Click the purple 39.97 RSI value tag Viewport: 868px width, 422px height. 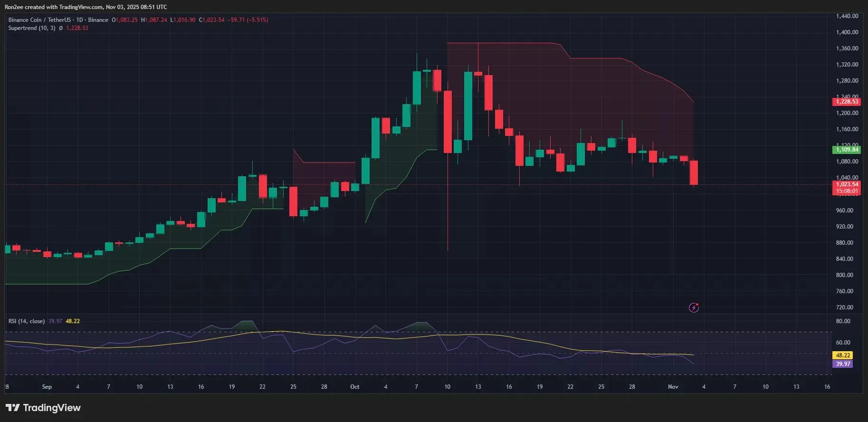pyautogui.click(x=843, y=364)
